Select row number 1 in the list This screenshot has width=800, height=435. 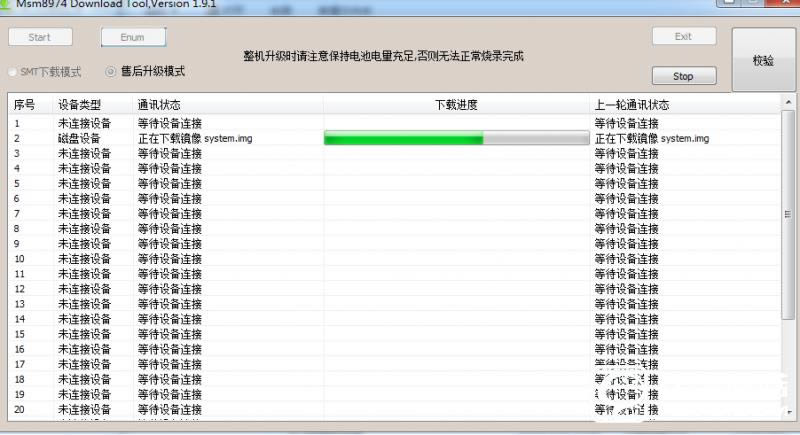point(17,123)
